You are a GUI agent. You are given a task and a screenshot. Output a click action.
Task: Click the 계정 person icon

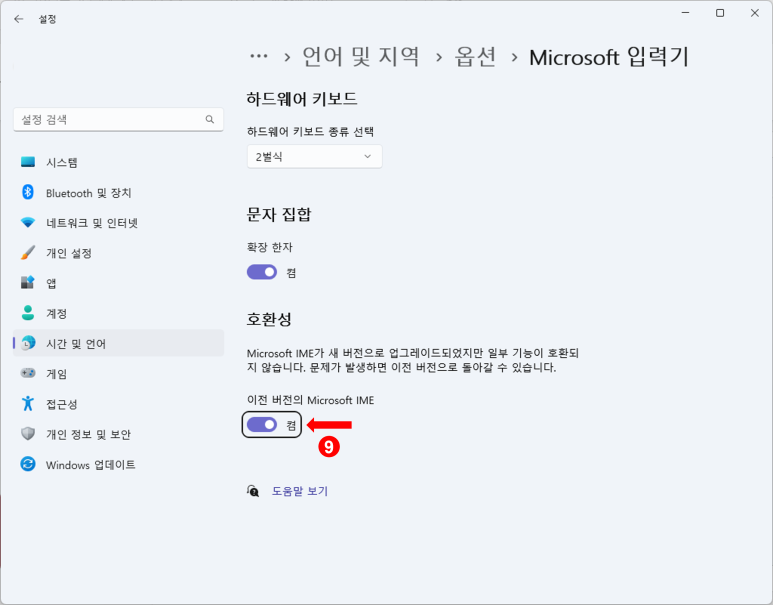pyautogui.click(x=28, y=313)
